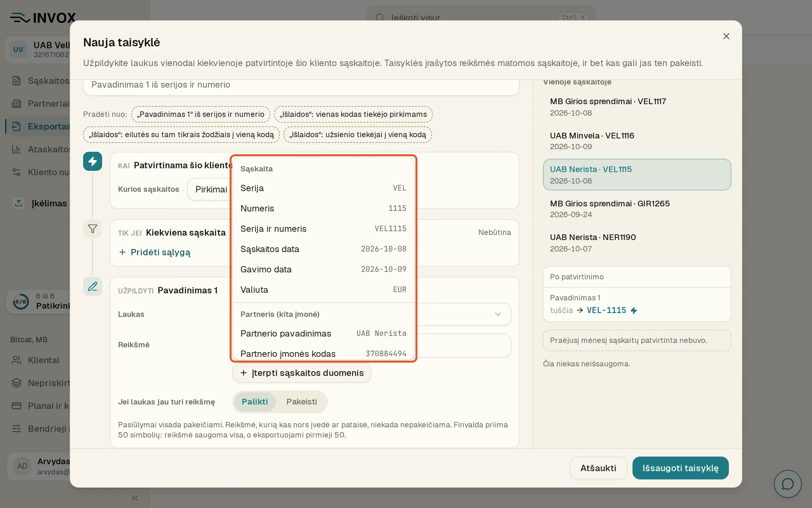812x508 pixels.
Task: Open the Laukas dropdown chevron
Action: point(498,314)
